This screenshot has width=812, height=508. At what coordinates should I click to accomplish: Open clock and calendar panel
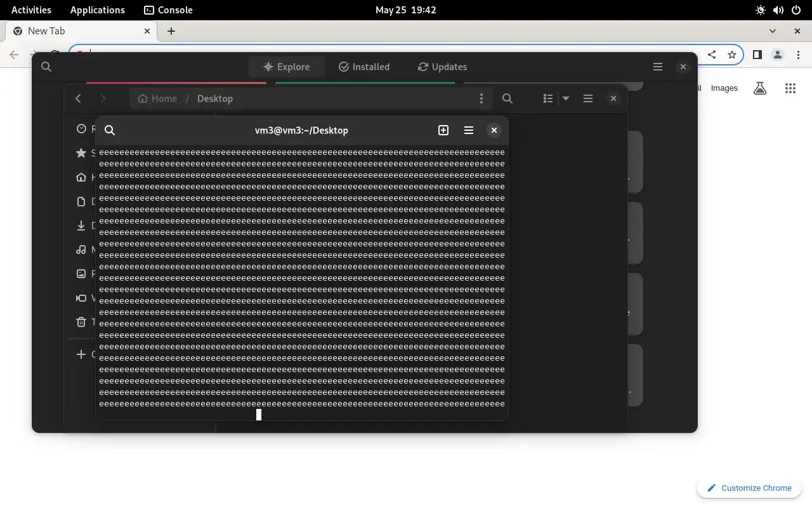pos(406,10)
